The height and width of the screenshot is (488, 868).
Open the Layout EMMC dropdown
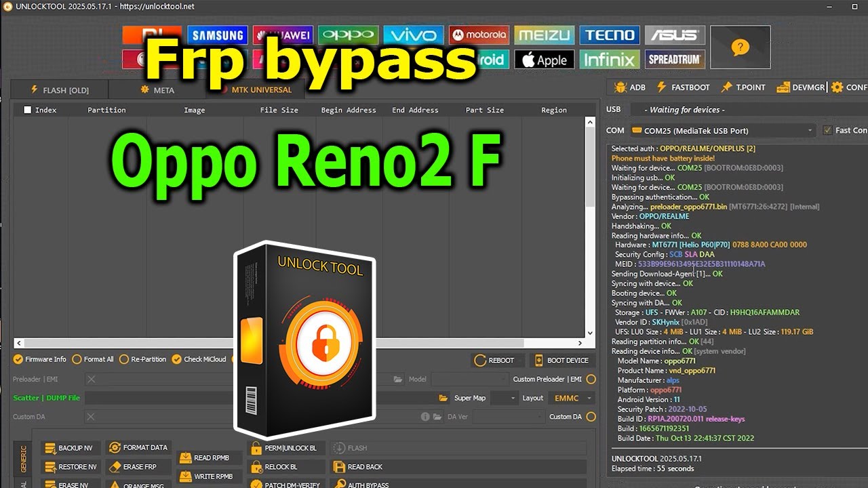pos(572,399)
